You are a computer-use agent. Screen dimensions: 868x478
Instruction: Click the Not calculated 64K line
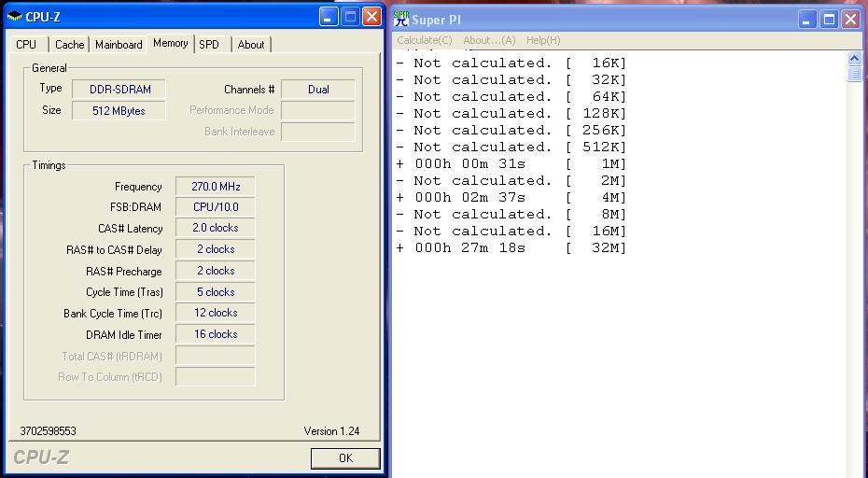(x=511, y=97)
